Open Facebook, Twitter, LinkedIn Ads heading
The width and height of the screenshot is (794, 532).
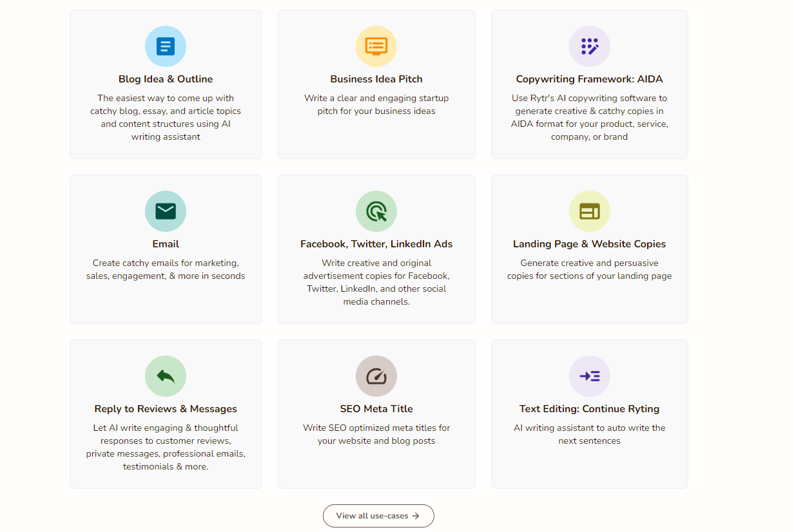point(376,244)
